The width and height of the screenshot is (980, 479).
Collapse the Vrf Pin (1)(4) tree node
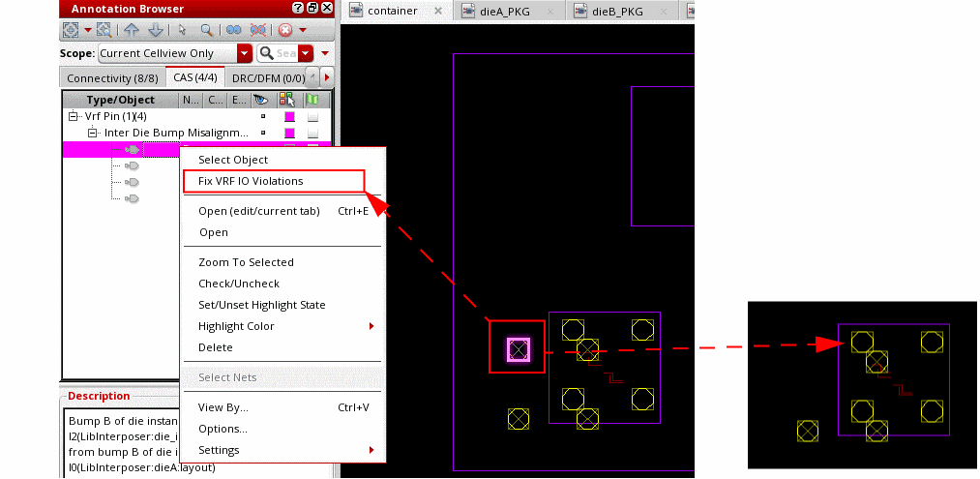[x=74, y=116]
